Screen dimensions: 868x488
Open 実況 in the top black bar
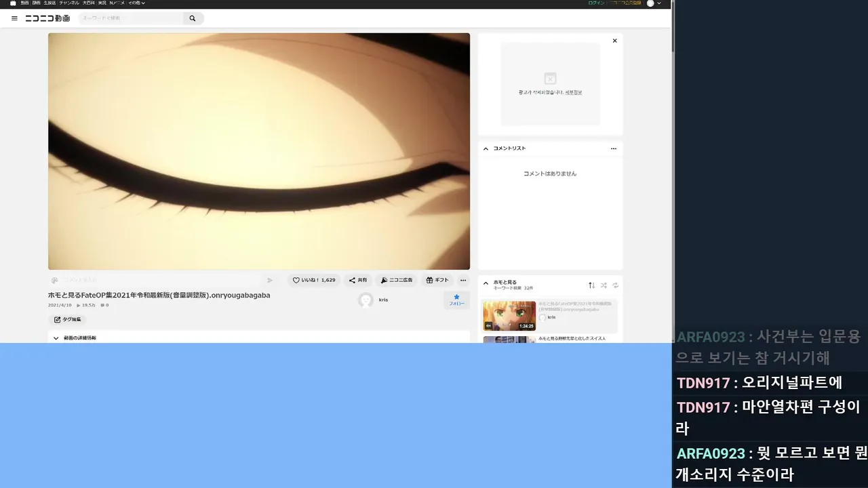tap(102, 3)
